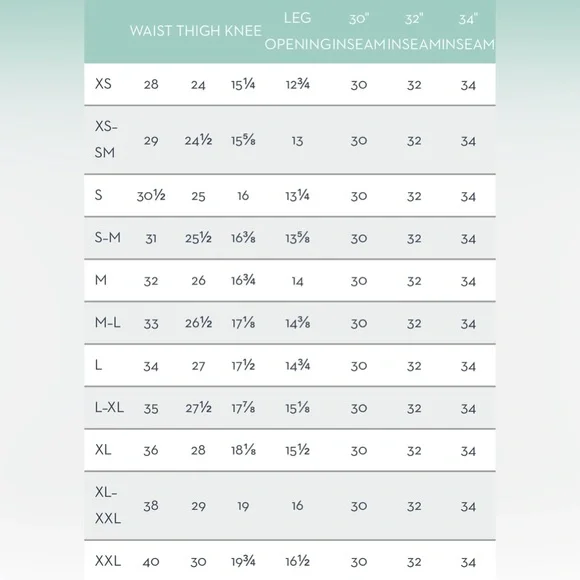The height and width of the screenshot is (580, 580).
Task: Click the XXL waist value 40
Action: (151, 562)
